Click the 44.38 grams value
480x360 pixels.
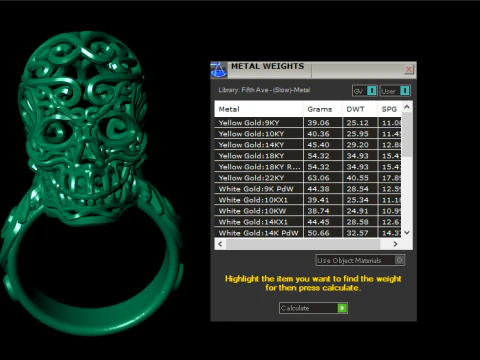coord(318,189)
